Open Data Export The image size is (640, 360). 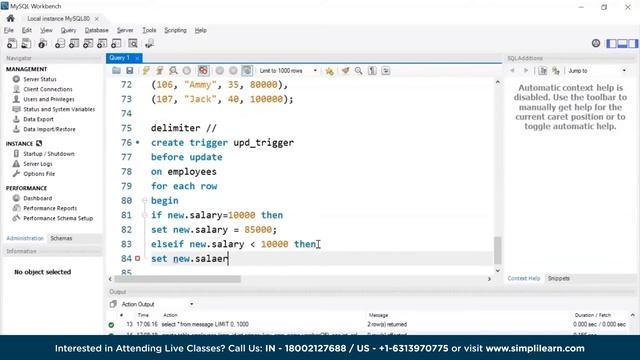point(38,119)
